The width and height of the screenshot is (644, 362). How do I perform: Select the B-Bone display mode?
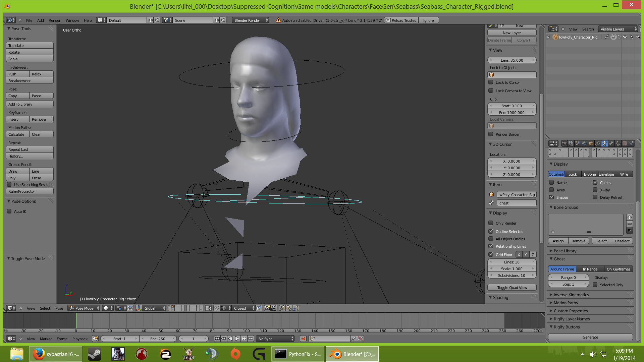click(x=590, y=174)
